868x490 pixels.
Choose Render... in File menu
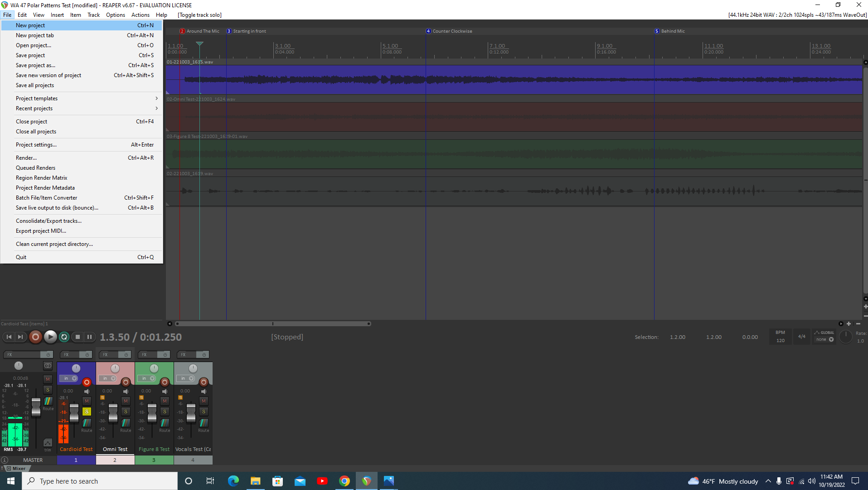click(82, 158)
